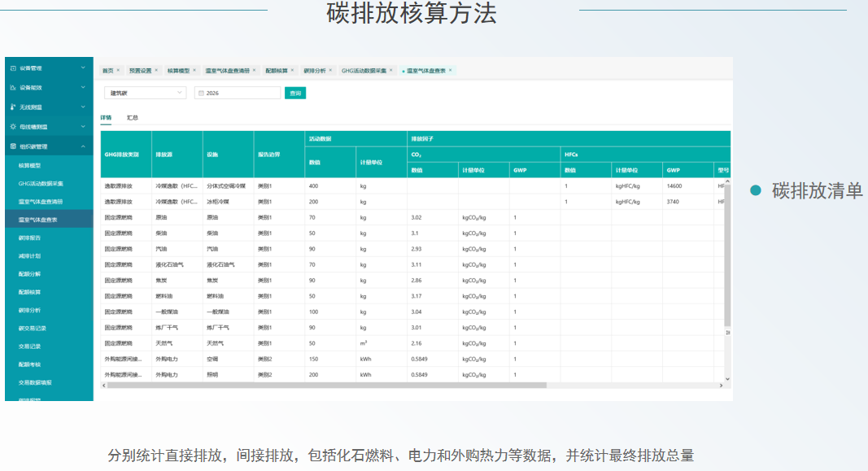Open 配额核算 in the sidebar
Screen dimensions: 868x471
coord(49,292)
